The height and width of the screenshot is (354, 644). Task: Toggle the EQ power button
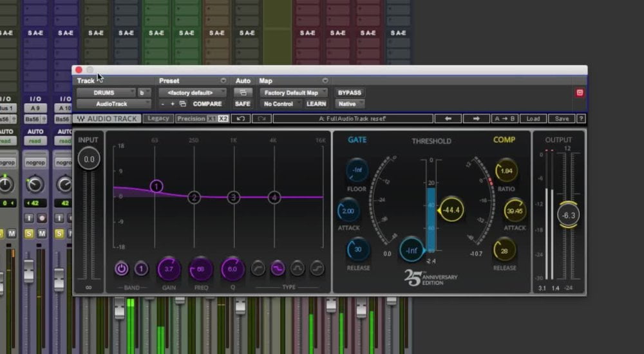121,269
